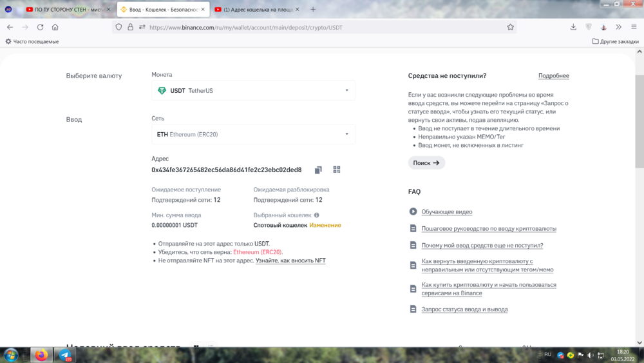644x363 pixels.
Task: Open Обучающее видео FAQ link
Action: click(x=446, y=211)
